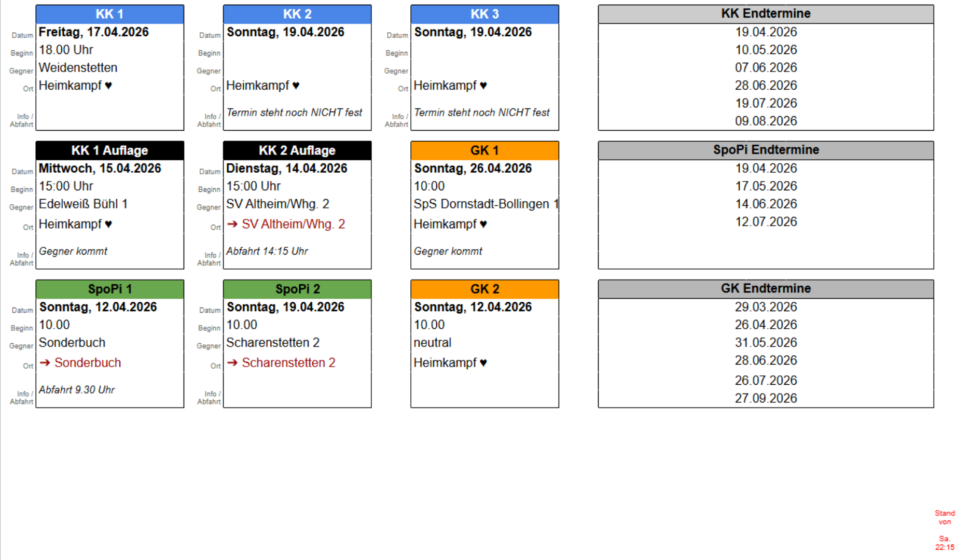Click the opponent cell Weidenstetten in KK 1

[x=78, y=68]
